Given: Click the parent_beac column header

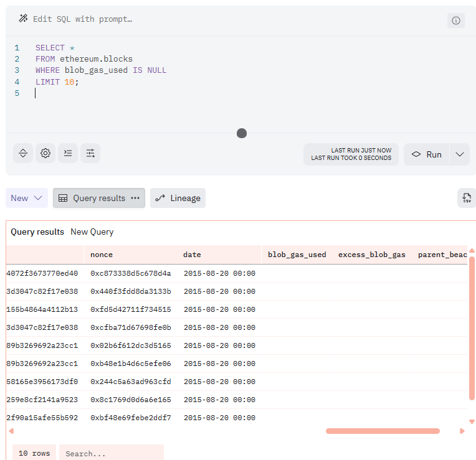Looking at the screenshot, I should tap(442, 255).
